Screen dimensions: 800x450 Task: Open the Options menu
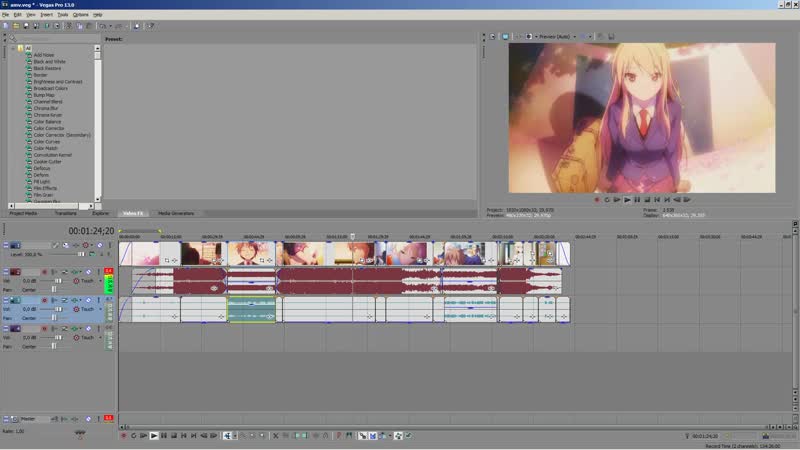pyautogui.click(x=81, y=15)
